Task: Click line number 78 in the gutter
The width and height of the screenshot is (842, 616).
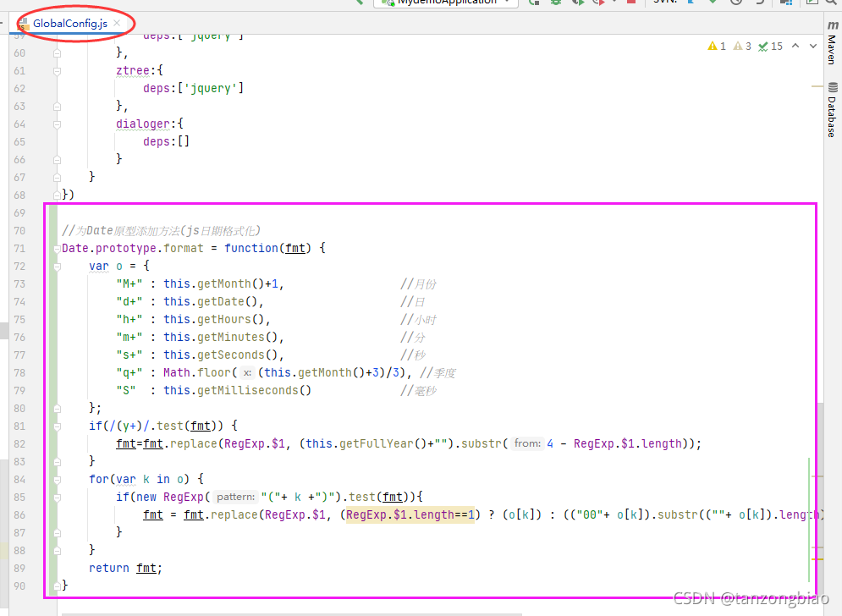Action: coord(19,372)
